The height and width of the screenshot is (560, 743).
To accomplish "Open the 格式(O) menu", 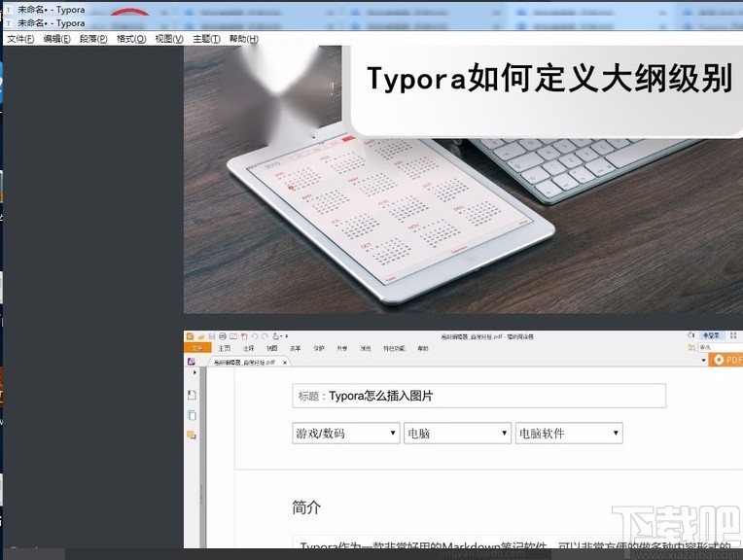I will 131,39.
